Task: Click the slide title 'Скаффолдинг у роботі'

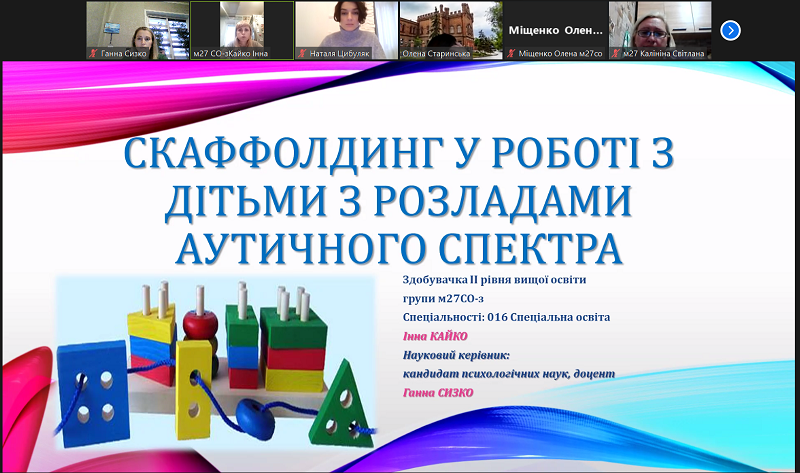Action: [x=397, y=156]
